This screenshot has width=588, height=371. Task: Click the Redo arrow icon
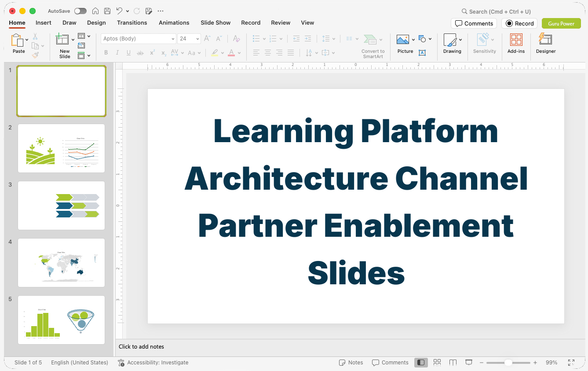(137, 11)
